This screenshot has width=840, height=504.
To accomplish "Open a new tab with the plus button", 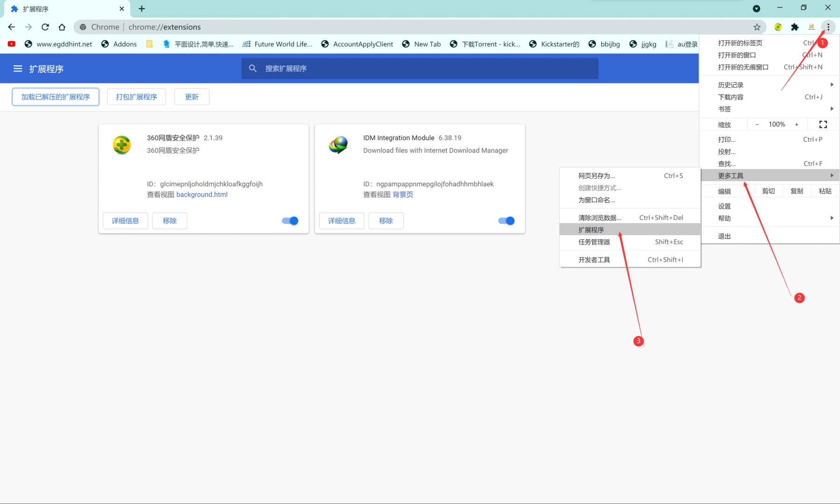I will coord(142,8).
